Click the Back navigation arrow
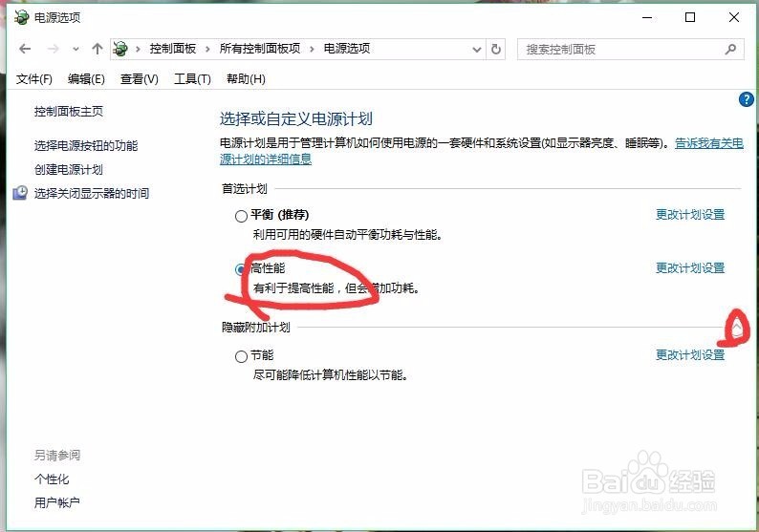 (x=25, y=49)
